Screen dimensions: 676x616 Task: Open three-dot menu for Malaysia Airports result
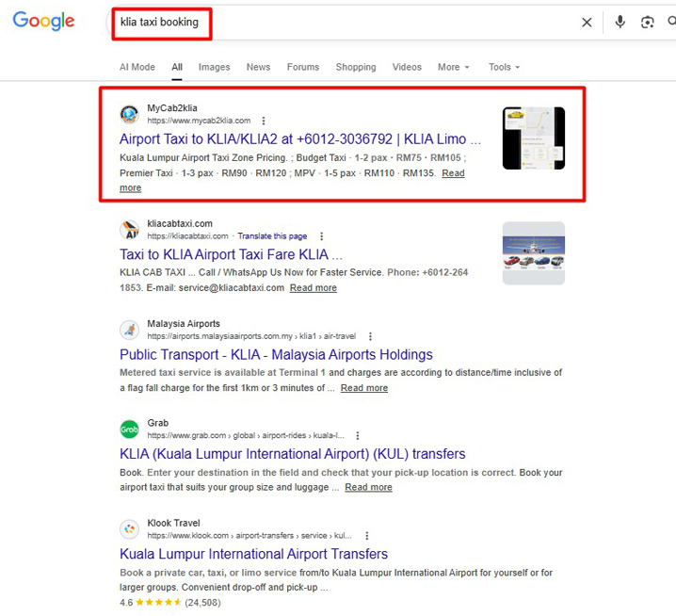click(370, 336)
